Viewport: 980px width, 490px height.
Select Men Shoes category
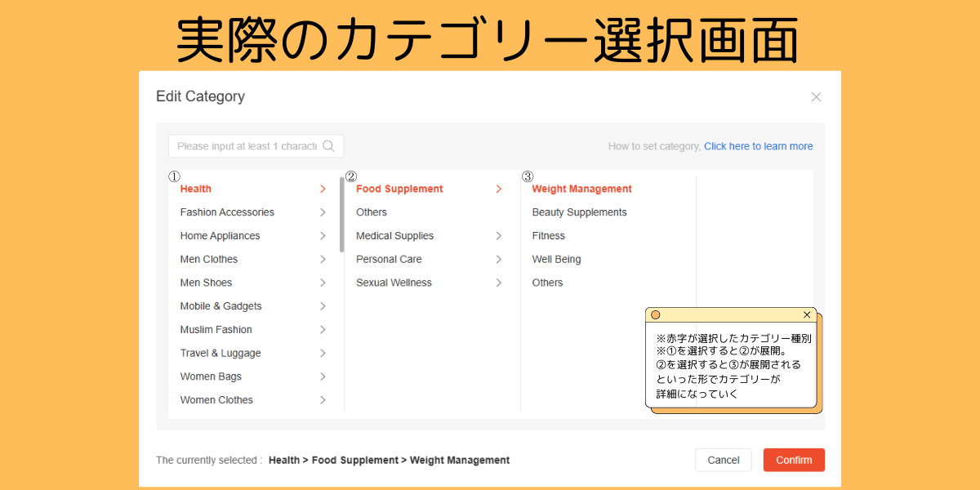pyautogui.click(x=206, y=283)
